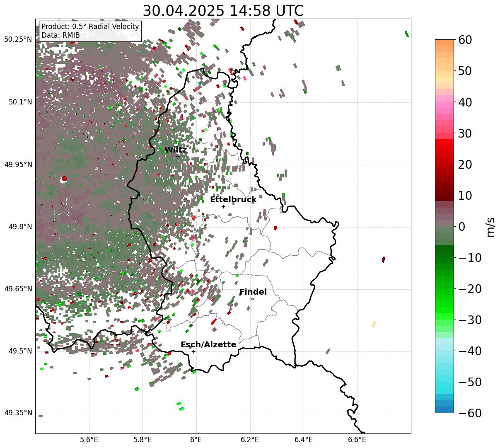The width and height of the screenshot is (500, 448).
Task: Click the title 30.04.2025 14:58 UTC
Action: coord(223,11)
